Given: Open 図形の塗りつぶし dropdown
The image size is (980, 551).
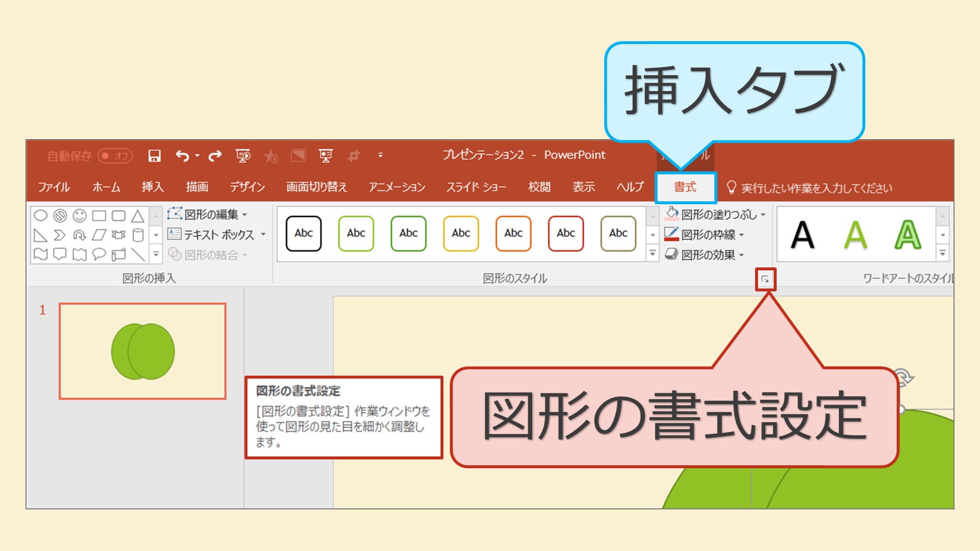Looking at the screenshot, I should [x=715, y=214].
